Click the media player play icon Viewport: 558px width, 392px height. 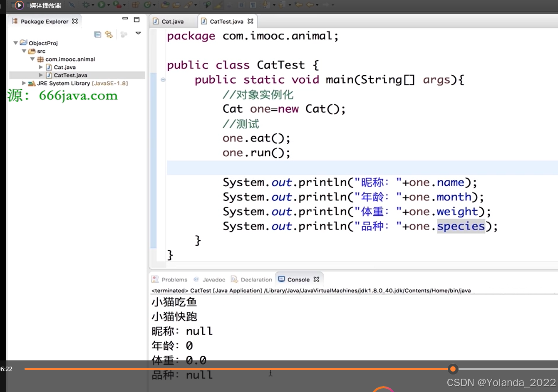pyautogui.click(x=19, y=5)
